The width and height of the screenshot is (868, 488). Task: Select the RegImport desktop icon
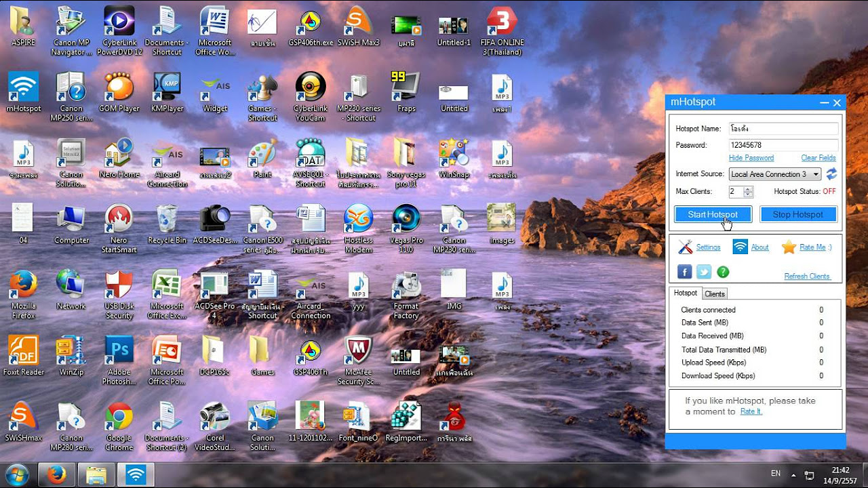406,422
